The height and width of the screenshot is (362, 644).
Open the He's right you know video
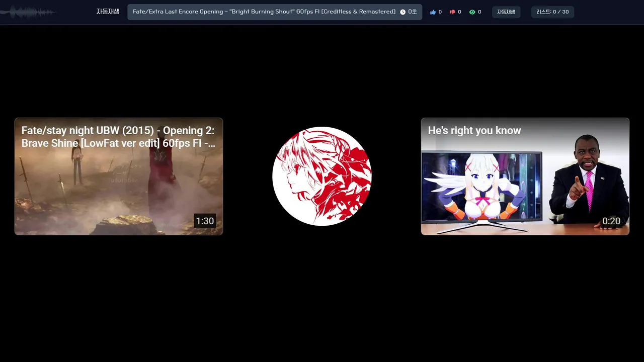click(x=525, y=176)
